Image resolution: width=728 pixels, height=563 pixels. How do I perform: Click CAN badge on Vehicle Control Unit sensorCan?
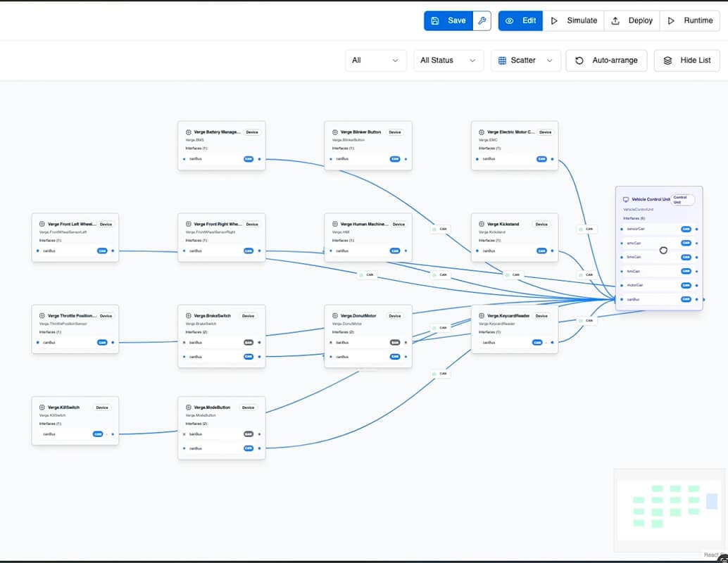[686, 229]
